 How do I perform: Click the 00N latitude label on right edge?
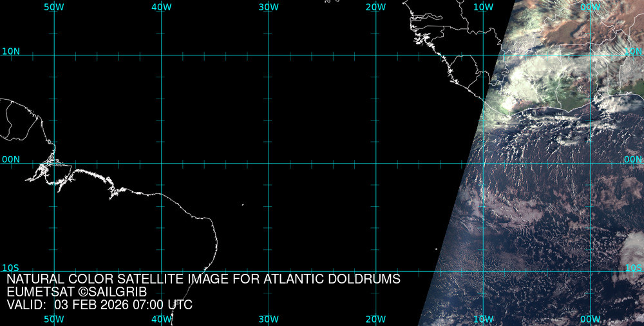pos(633,159)
